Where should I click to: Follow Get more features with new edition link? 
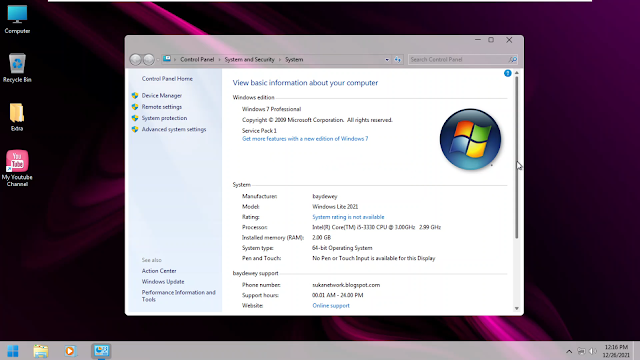pos(305,139)
